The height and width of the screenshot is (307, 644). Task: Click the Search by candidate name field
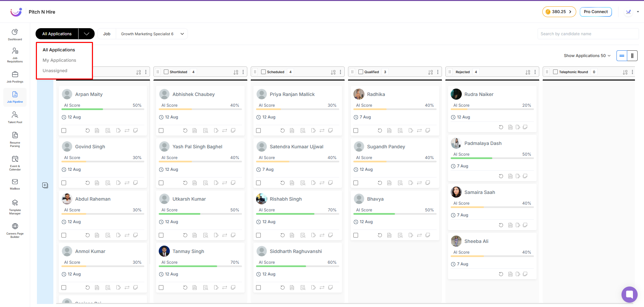pos(588,34)
